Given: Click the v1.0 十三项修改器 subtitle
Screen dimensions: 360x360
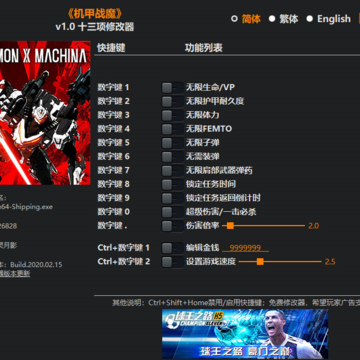Looking at the screenshot, I should tap(95, 27).
